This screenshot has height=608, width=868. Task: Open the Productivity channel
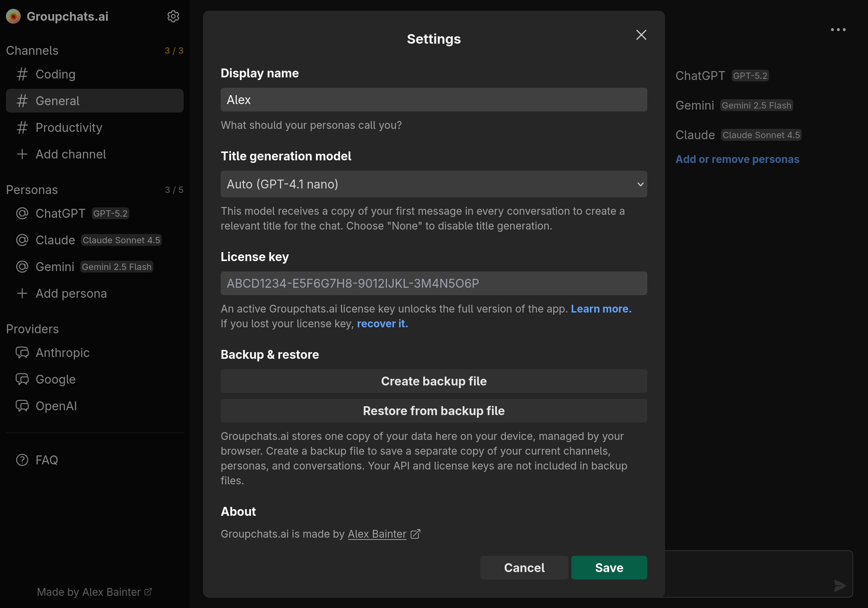point(94,127)
